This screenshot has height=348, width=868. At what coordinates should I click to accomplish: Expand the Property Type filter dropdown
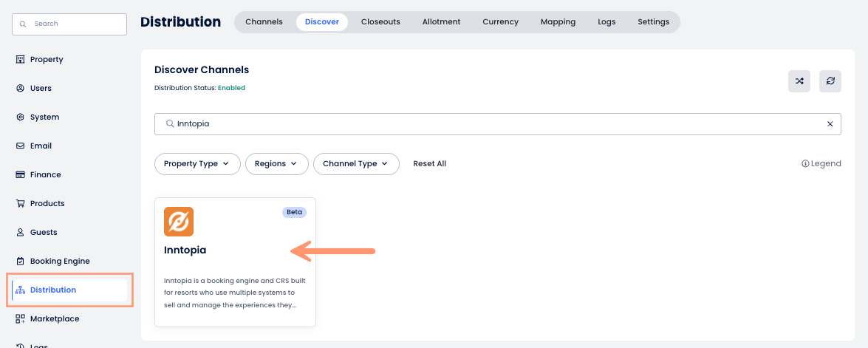pyautogui.click(x=197, y=164)
